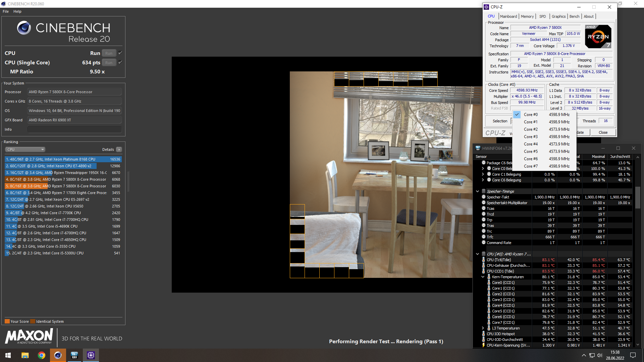
Task: Switch to Memory tab in CPU-Z
Action: coord(527,16)
